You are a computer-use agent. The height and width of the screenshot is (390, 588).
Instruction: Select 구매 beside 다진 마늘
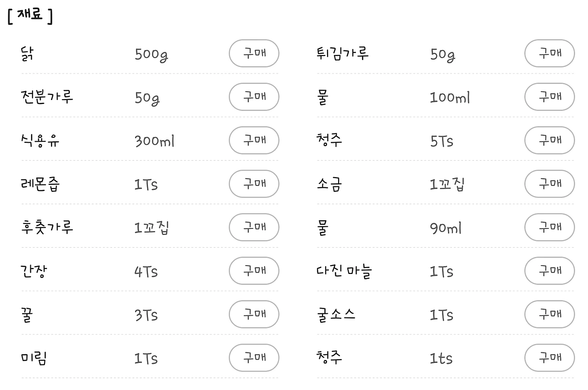549,271
